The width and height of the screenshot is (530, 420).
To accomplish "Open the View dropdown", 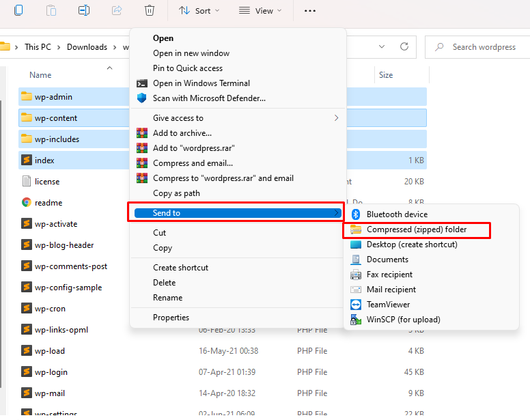I will (260, 11).
